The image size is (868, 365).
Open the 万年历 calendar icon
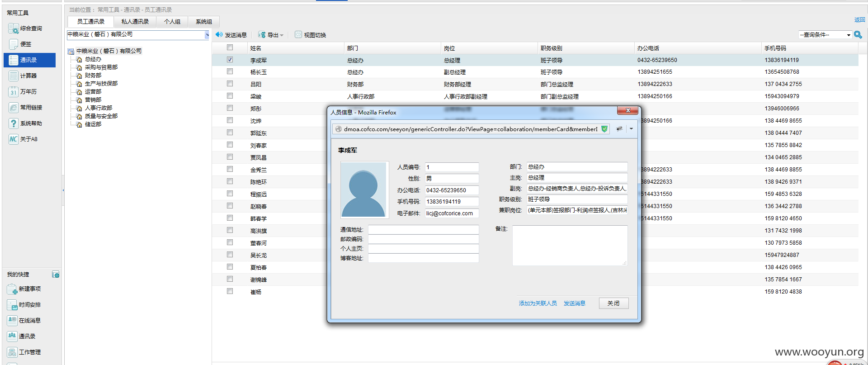[x=14, y=92]
